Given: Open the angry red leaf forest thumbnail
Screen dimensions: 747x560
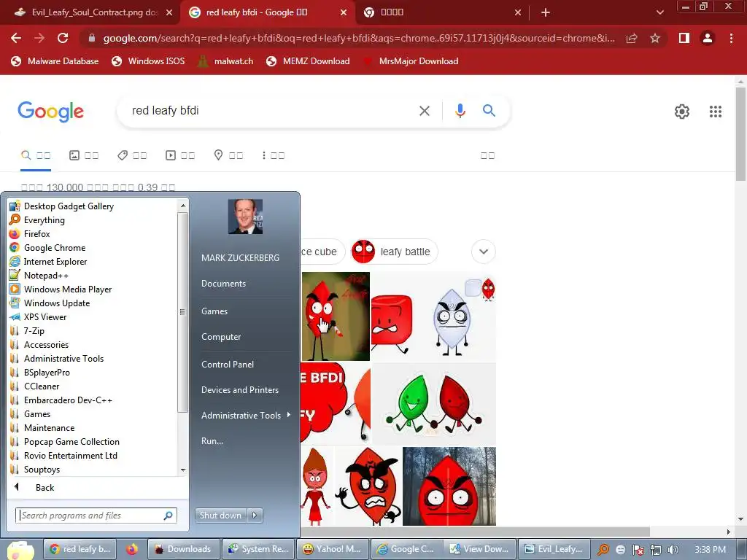Looking at the screenshot, I should pos(449,486).
